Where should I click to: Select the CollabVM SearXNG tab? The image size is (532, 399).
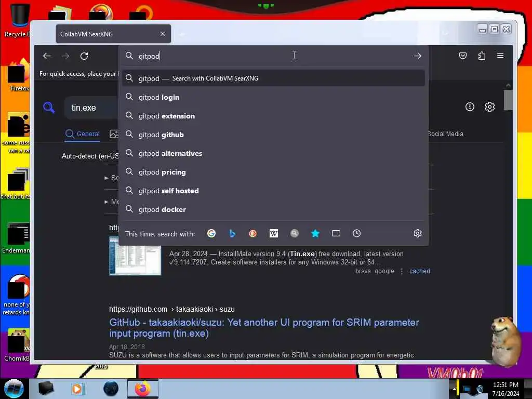click(x=113, y=34)
